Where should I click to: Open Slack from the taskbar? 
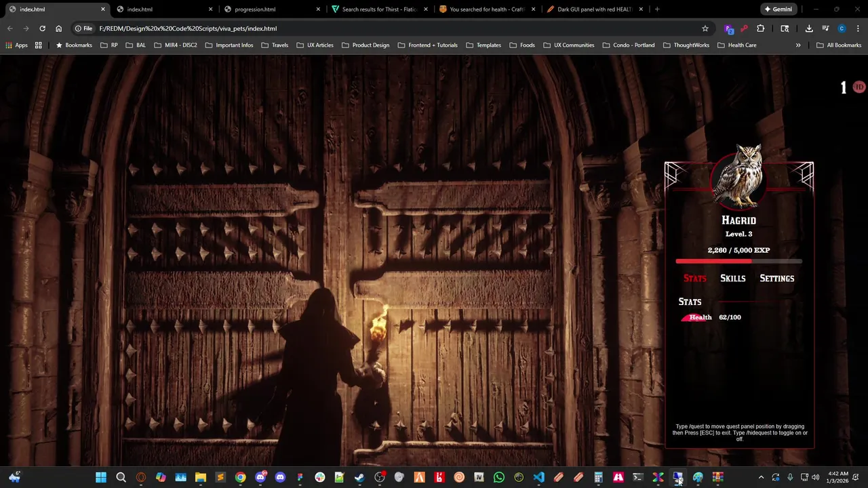coord(319,477)
